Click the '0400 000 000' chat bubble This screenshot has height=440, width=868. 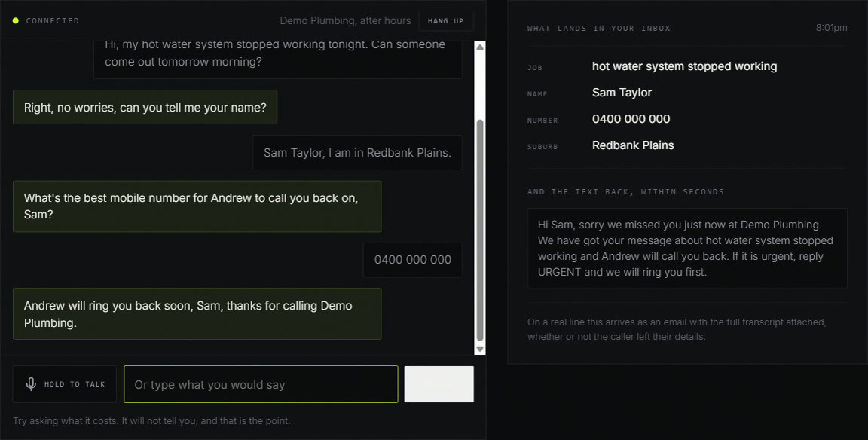pos(412,260)
